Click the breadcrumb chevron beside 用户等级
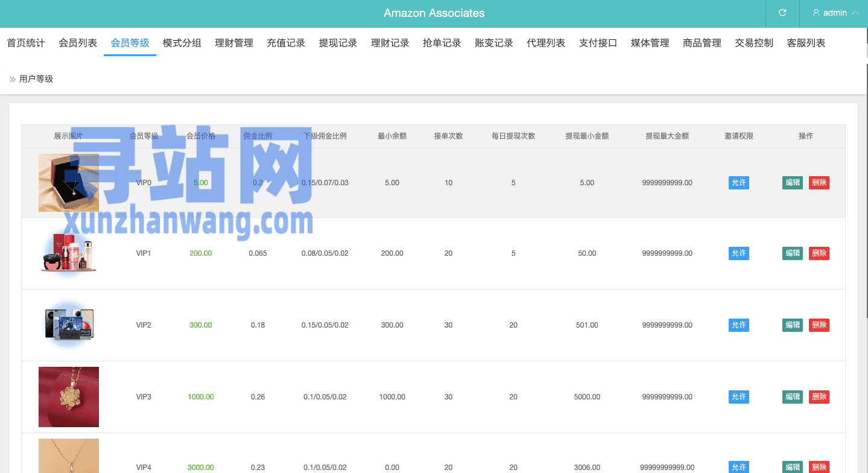 point(12,79)
